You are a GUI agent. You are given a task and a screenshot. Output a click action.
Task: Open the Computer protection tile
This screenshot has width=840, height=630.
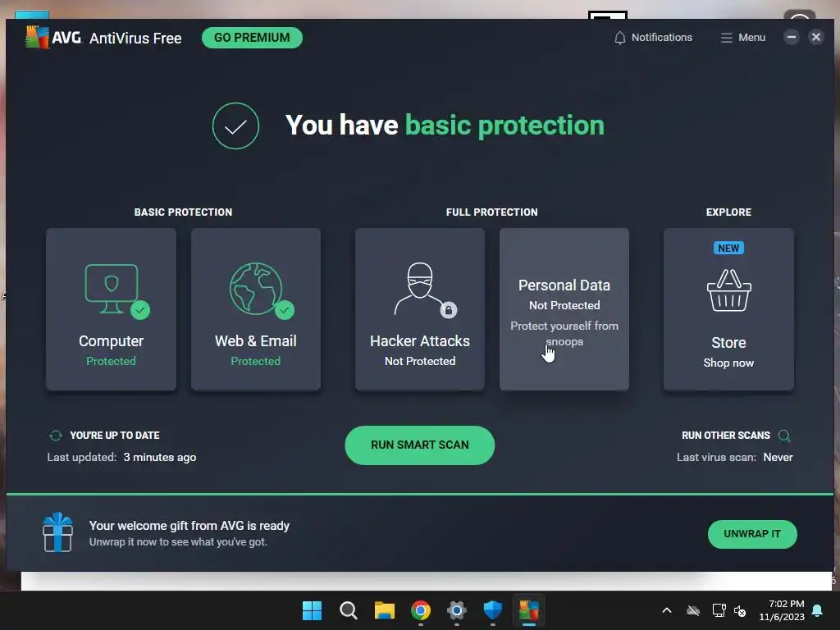coord(111,309)
